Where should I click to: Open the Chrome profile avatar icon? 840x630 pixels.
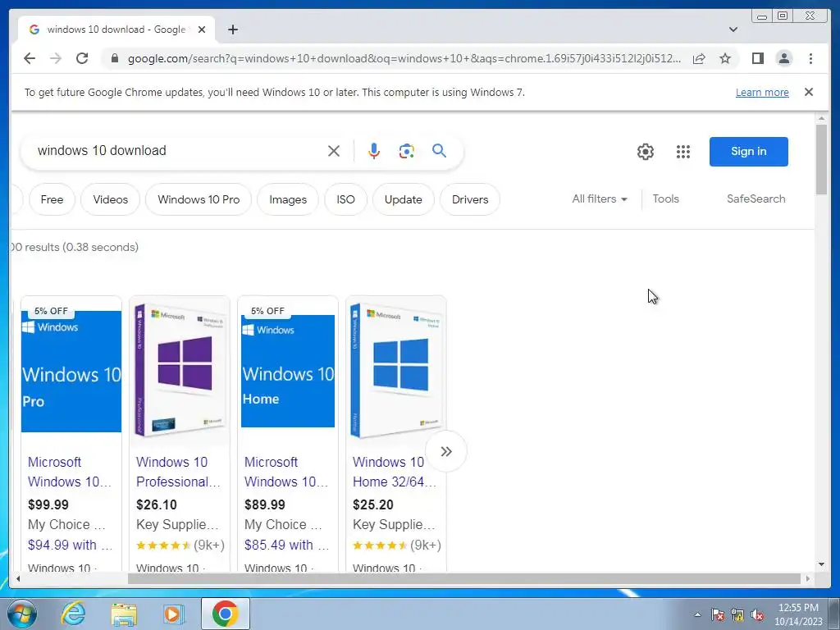[x=783, y=58]
